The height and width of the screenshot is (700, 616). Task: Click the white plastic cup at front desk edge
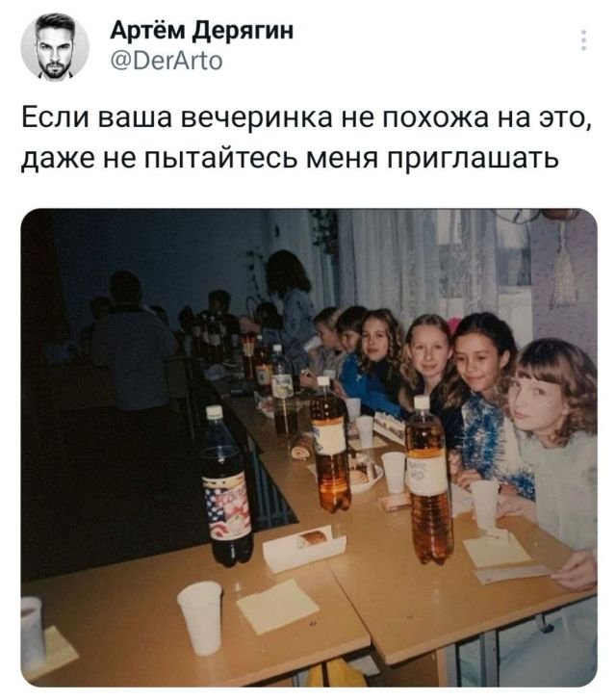click(x=200, y=617)
